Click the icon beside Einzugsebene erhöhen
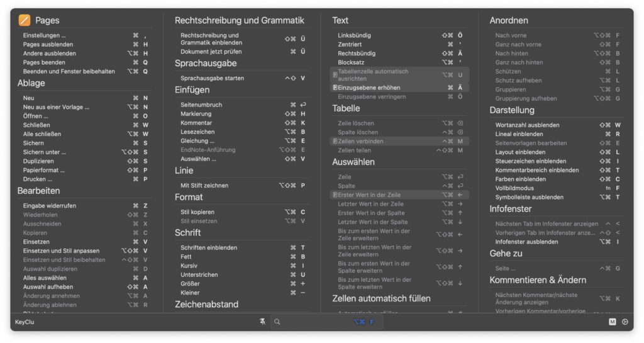The width and height of the screenshot is (644, 343). (x=335, y=88)
